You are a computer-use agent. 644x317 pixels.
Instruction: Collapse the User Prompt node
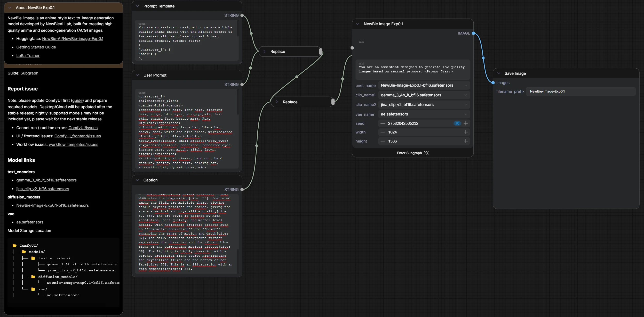pyautogui.click(x=138, y=75)
